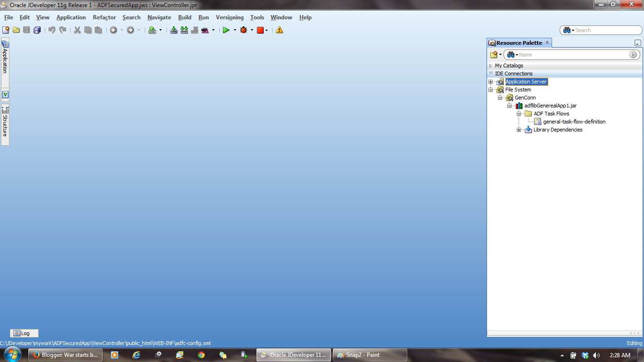644x362 pixels.
Task: Open the Terminate dropdown arrow
Action: pos(267,30)
